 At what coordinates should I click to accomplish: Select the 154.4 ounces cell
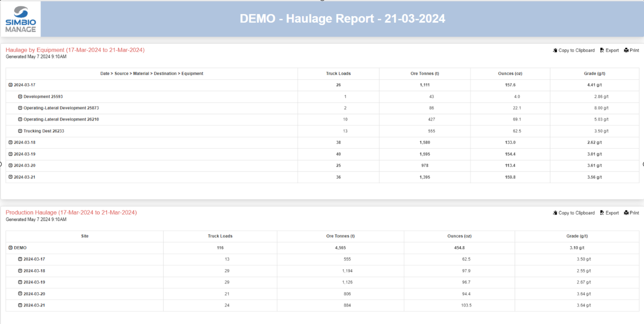click(510, 154)
